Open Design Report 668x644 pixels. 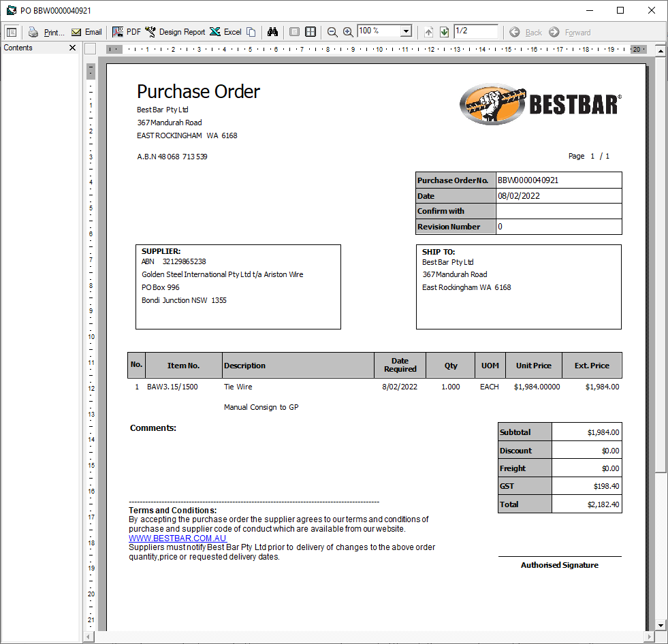tap(175, 32)
